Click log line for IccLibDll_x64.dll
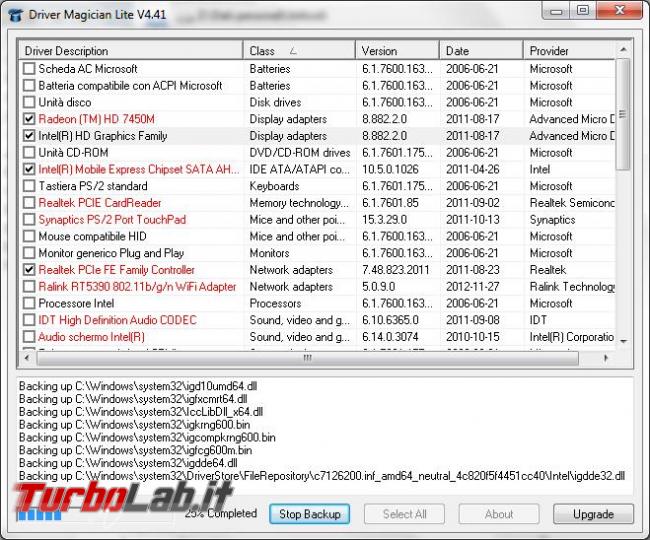 pyautogui.click(x=141, y=412)
